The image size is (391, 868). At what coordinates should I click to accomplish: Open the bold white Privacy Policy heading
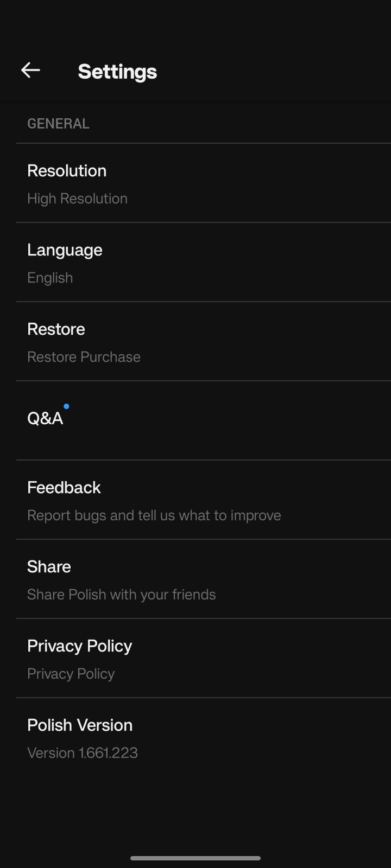(x=80, y=646)
